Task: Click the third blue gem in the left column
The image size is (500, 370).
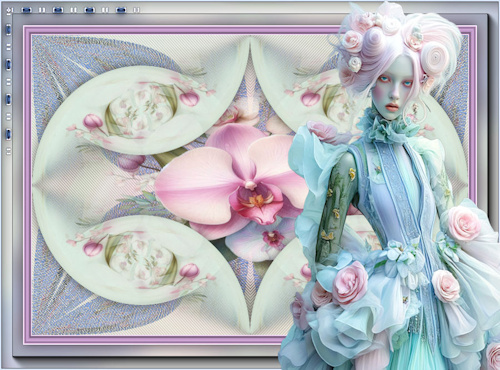Action: [x=9, y=99]
